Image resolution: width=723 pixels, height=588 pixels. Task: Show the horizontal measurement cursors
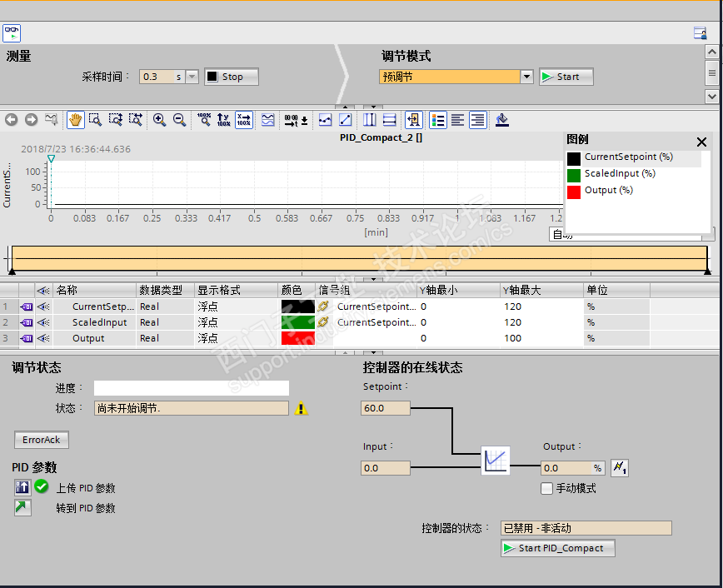click(390, 120)
